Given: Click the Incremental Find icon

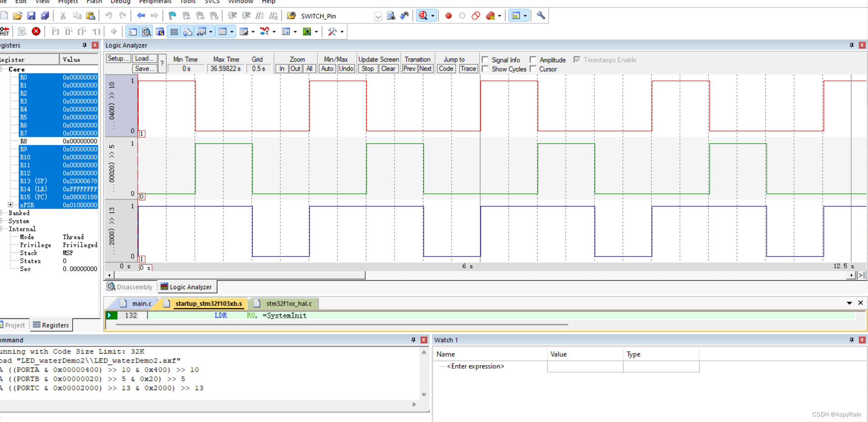Looking at the screenshot, I should click(x=405, y=16).
